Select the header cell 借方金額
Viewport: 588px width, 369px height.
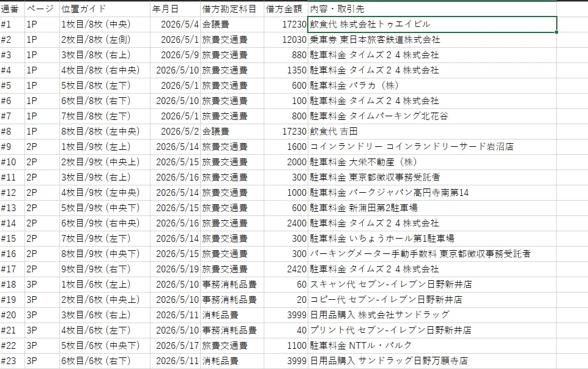point(286,9)
